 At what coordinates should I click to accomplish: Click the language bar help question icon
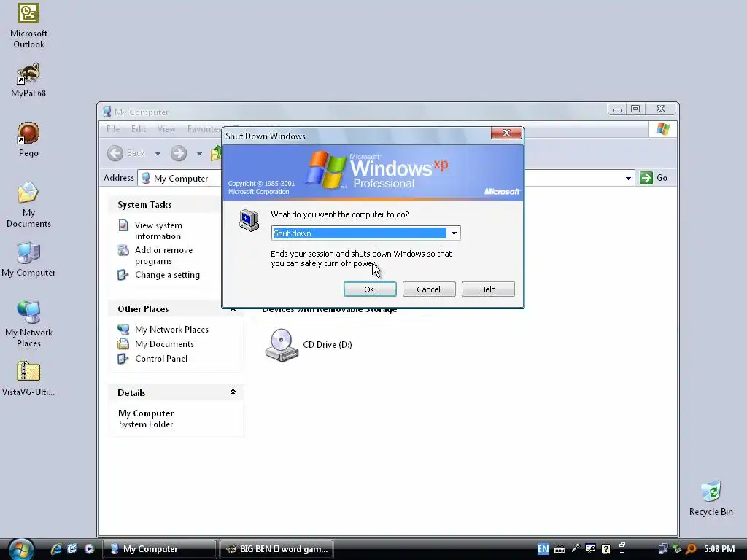pyautogui.click(x=606, y=549)
